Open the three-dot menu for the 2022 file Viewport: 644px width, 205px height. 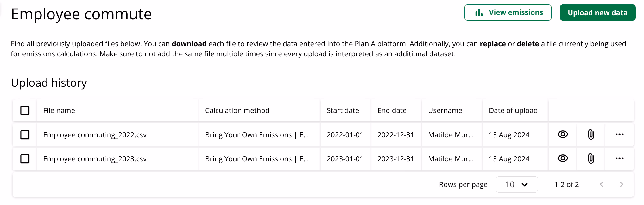[619, 134]
